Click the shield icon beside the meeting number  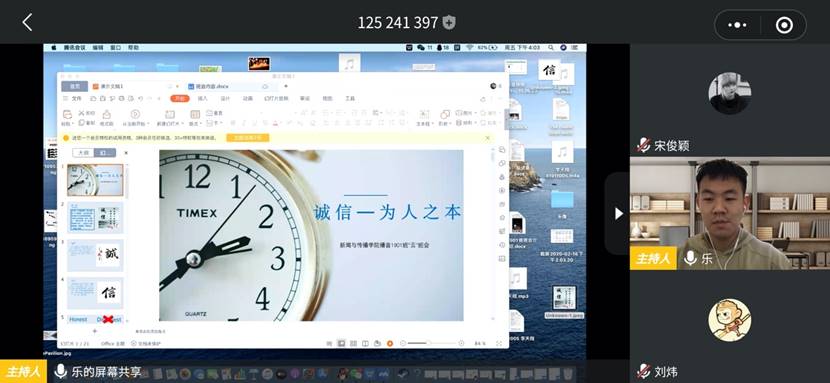tap(449, 22)
